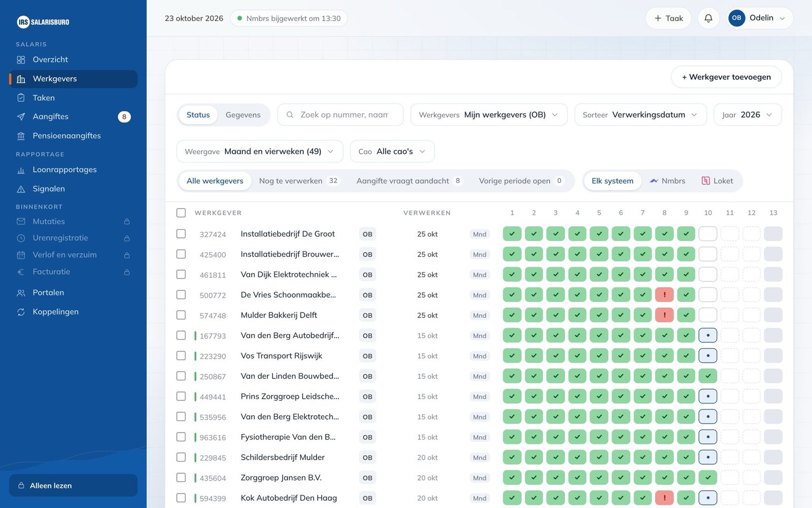Click the IRS Salarisburo logo
Screen dimensions: 812x508
point(43,22)
